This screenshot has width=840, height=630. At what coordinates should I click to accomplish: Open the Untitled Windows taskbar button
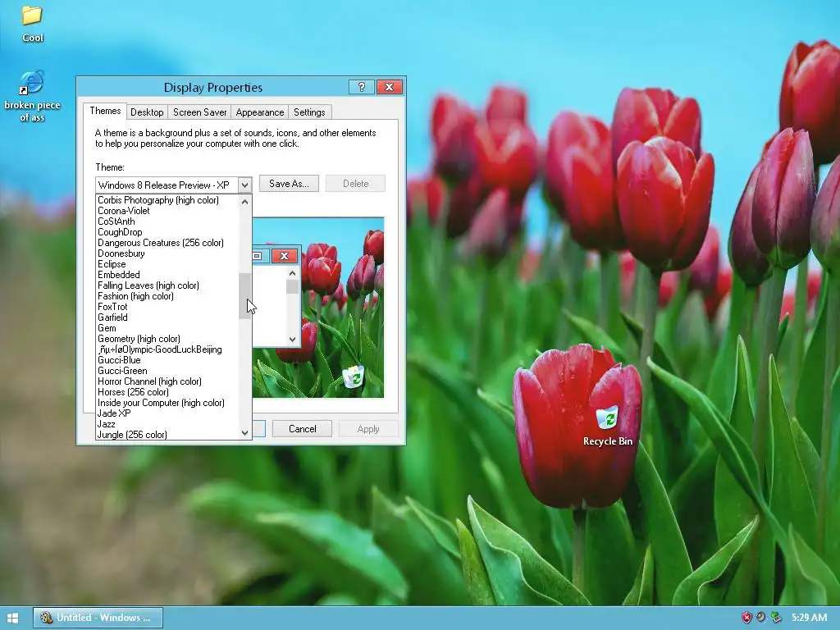(98, 618)
